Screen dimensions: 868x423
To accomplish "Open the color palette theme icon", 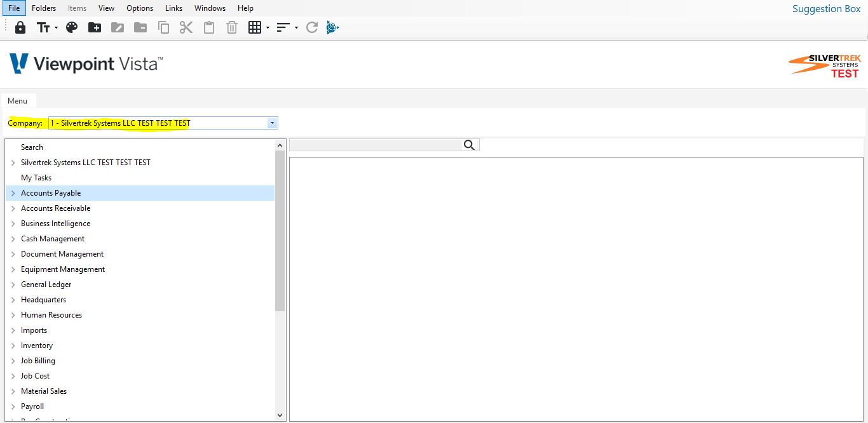I will pyautogui.click(x=72, y=27).
